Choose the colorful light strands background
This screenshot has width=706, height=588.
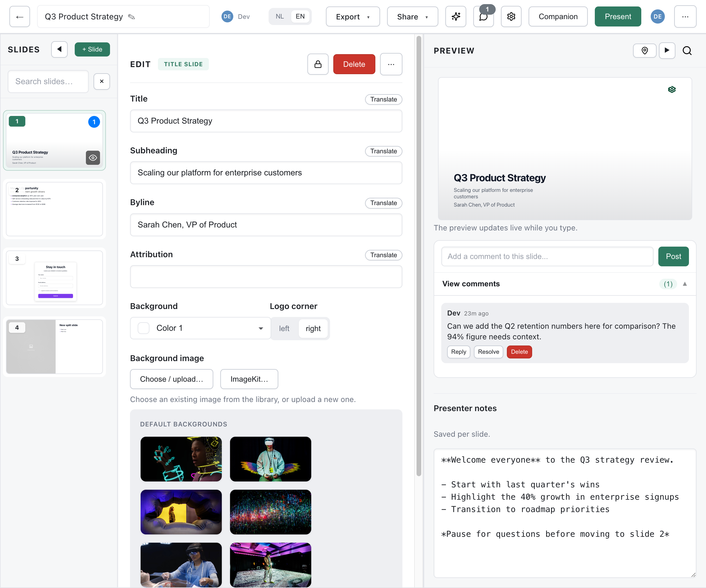point(271,512)
